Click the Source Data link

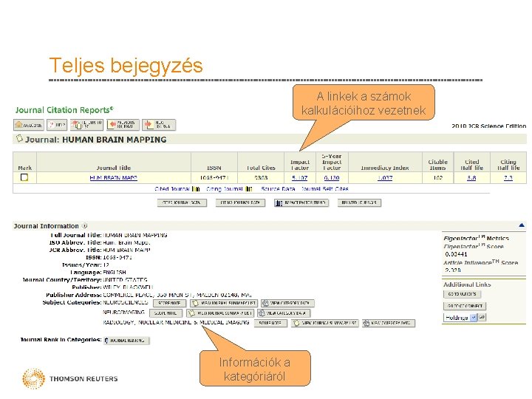point(278,189)
